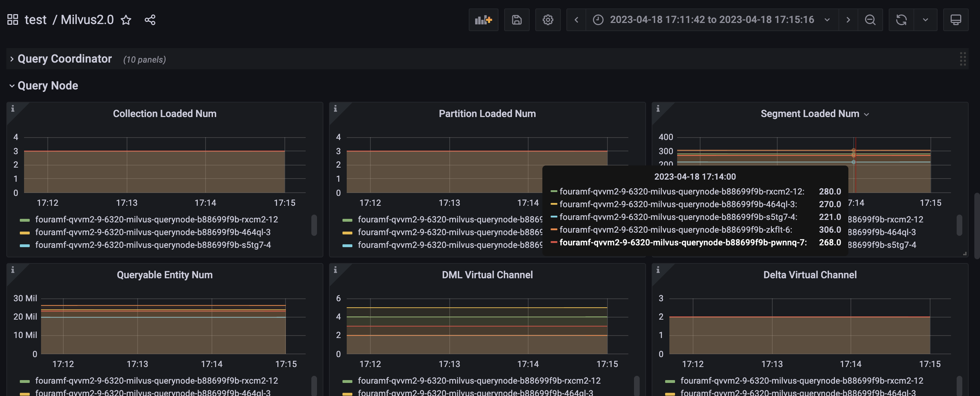Open the Add panel icon in the toolbar
This screenshot has width=980, height=396.
point(483,20)
